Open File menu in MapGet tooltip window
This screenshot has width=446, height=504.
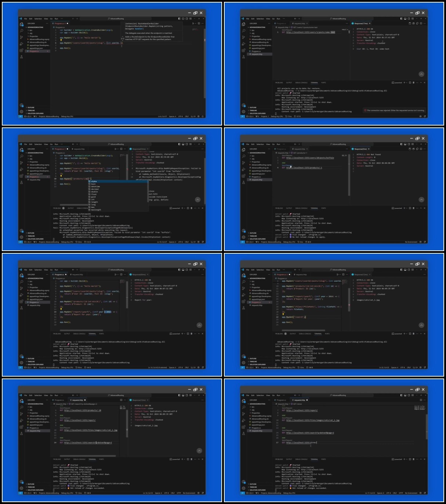[x=26, y=19]
